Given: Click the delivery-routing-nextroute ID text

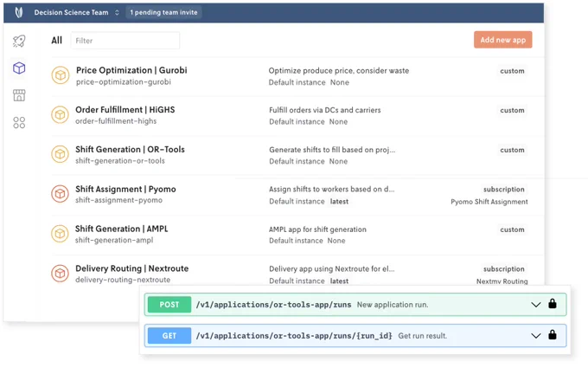Looking at the screenshot, I should (123, 280).
